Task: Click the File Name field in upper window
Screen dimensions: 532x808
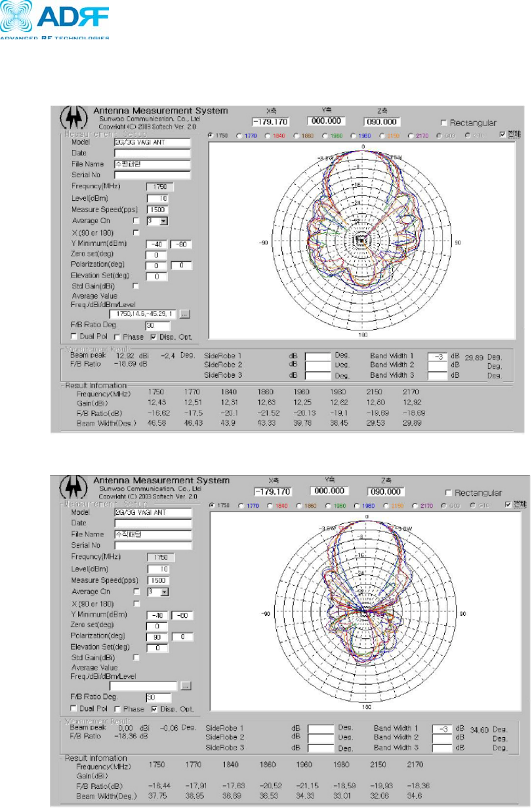Action: click(152, 163)
